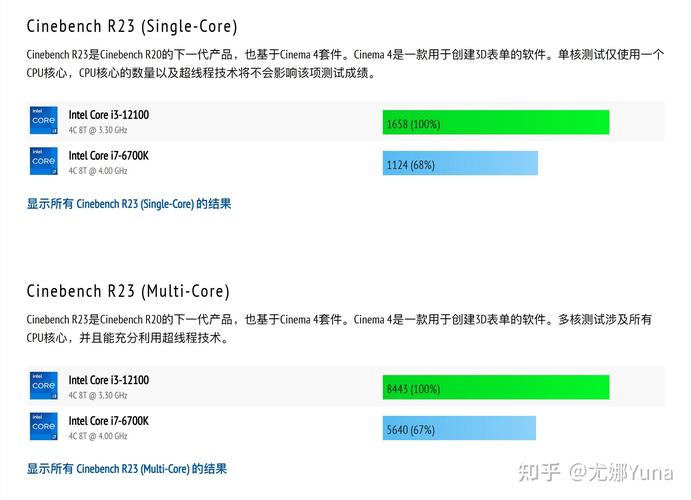Click the green 1658 (100%) score bar
This screenshot has height=500, width=691.
coord(495,123)
